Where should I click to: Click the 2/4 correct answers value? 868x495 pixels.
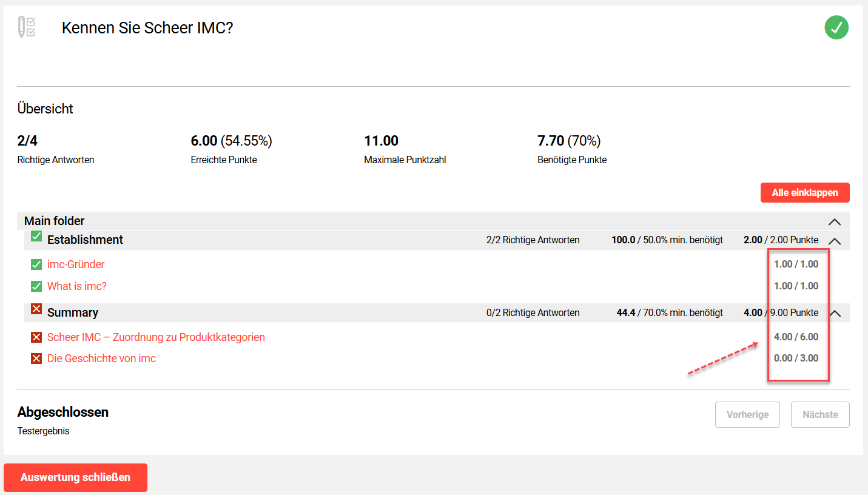[x=27, y=141]
